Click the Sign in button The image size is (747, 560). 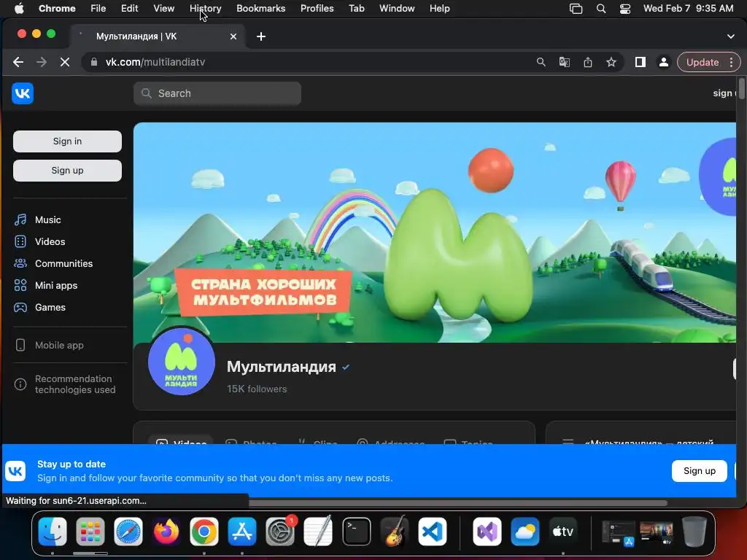click(67, 141)
